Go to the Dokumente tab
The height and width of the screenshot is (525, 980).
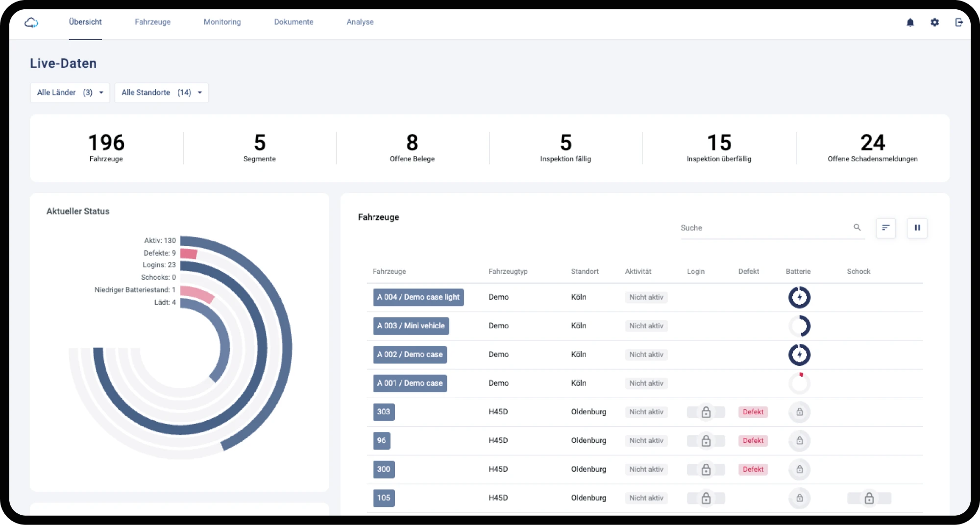tap(294, 22)
